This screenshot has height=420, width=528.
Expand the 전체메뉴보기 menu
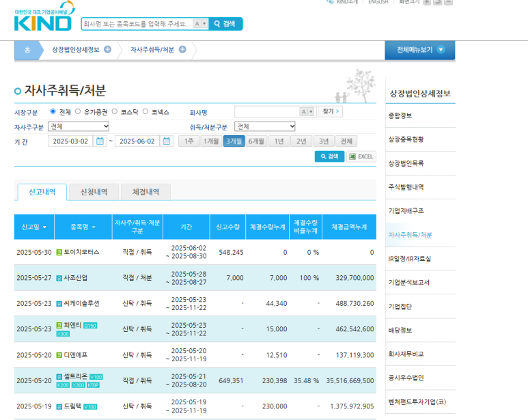[420, 50]
